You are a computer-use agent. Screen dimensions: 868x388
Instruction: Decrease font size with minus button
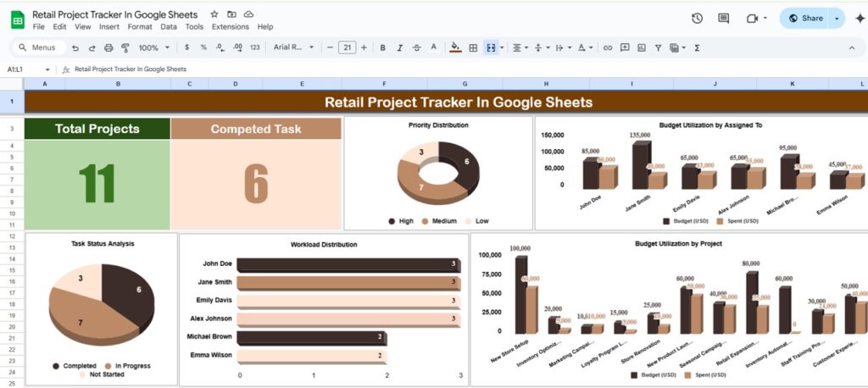(x=330, y=47)
